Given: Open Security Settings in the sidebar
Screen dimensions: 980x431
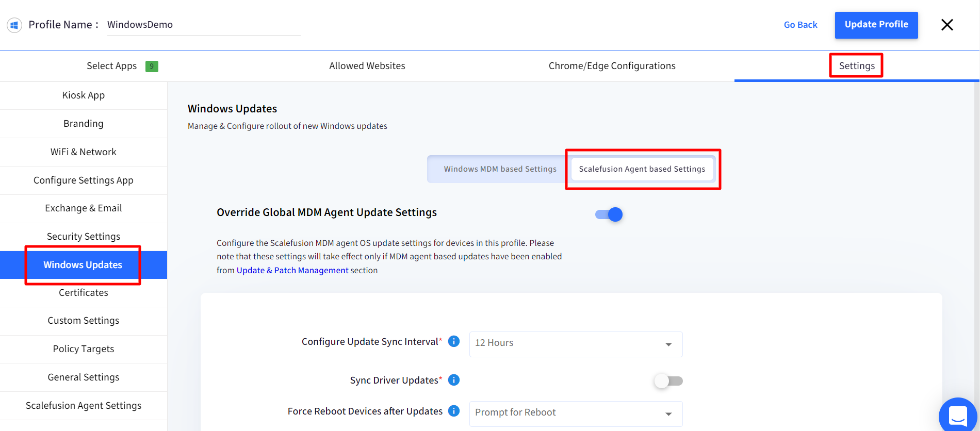Looking at the screenshot, I should point(84,237).
